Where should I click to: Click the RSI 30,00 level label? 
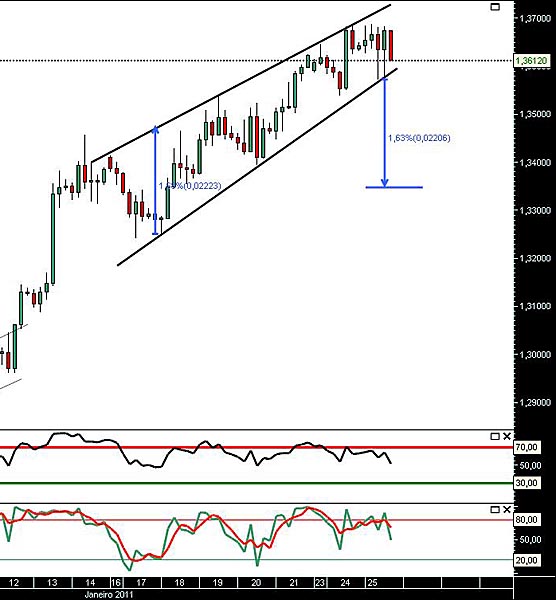[527, 483]
